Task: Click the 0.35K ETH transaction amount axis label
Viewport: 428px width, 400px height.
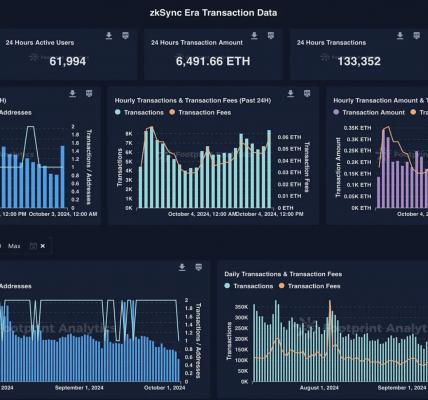Action: click(x=357, y=128)
